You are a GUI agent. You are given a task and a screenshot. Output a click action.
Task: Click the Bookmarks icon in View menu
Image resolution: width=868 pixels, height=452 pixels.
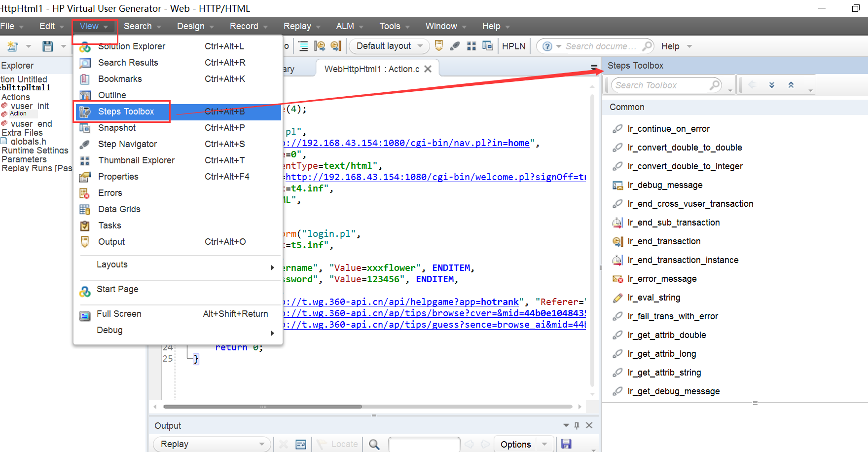[85, 79]
